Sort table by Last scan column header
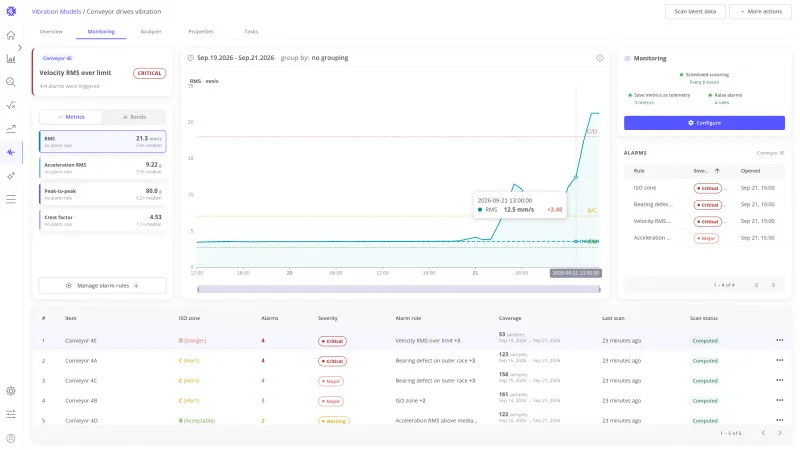The image size is (800, 450). [x=613, y=318]
